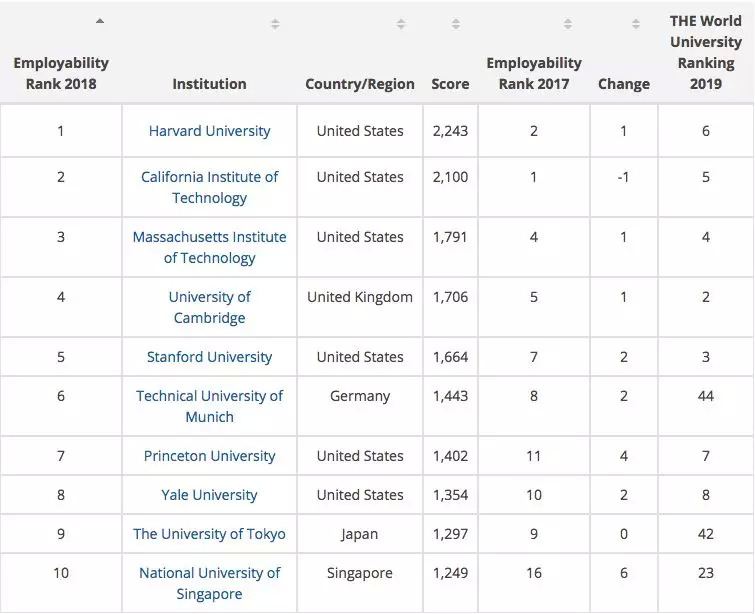Screen dimensions: 755x614
Task: Click sort arrows above Employability Rank 2017
Action: [568, 24]
